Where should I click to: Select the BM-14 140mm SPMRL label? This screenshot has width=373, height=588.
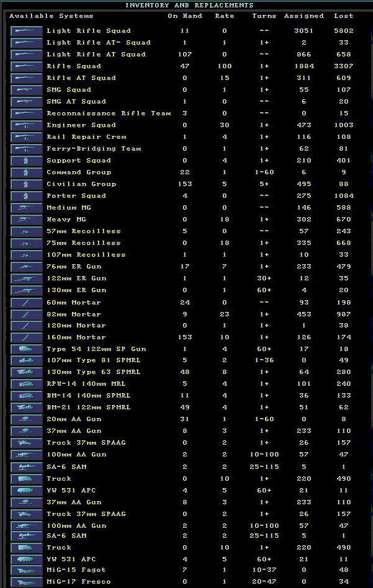point(89,396)
